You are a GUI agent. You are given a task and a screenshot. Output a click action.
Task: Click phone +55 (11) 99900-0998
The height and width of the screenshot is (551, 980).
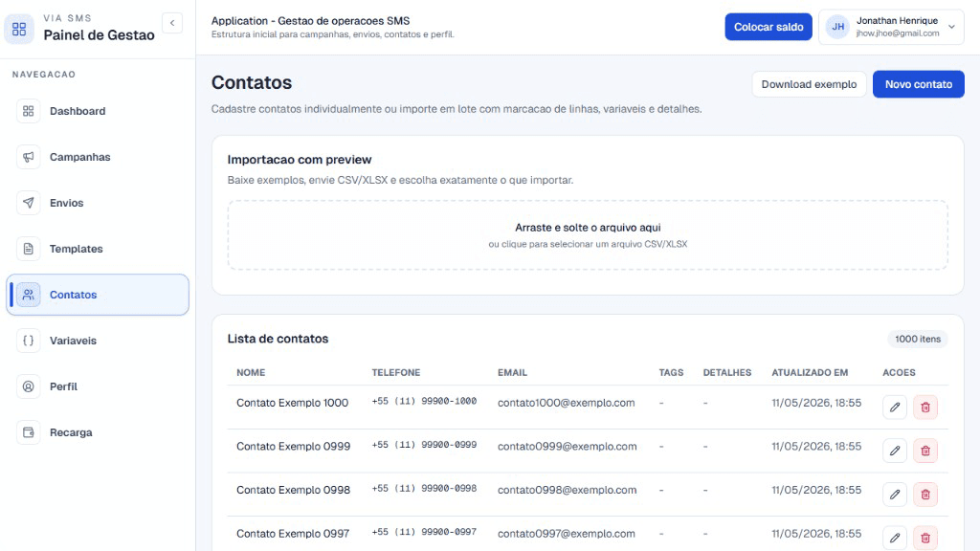tap(424, 489)
